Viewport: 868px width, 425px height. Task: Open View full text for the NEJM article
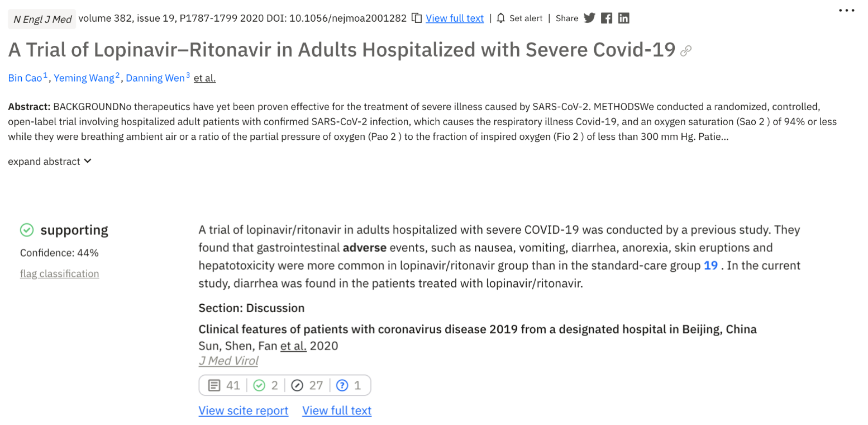pos(455,18)
